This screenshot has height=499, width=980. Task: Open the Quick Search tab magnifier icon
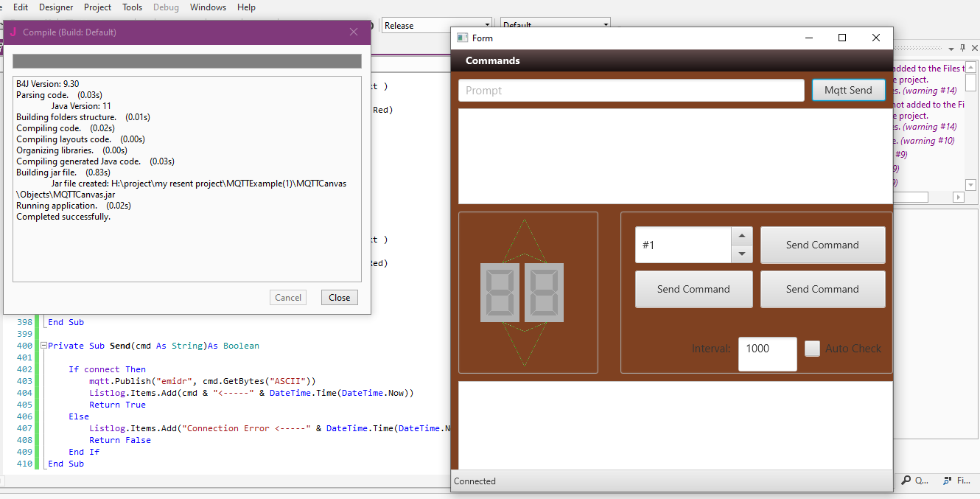point(906,481)
